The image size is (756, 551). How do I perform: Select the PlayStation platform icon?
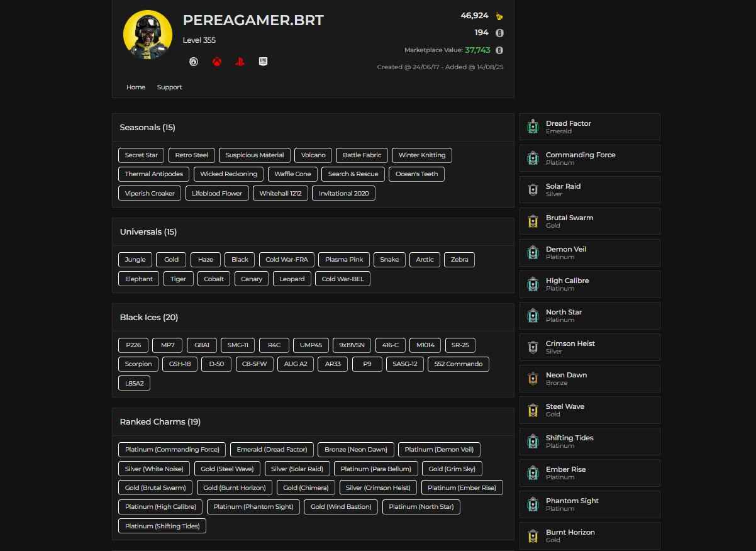[240, 62]
